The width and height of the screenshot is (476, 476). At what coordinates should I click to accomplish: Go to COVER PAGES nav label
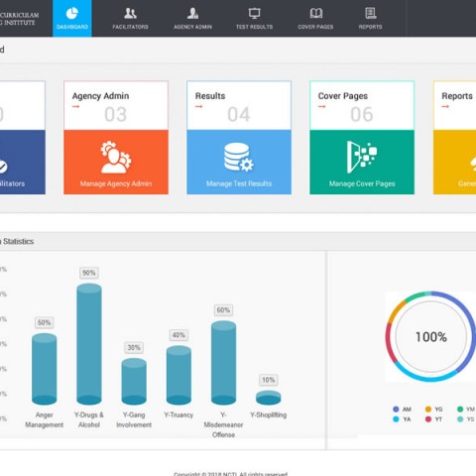tap(315, 27)
